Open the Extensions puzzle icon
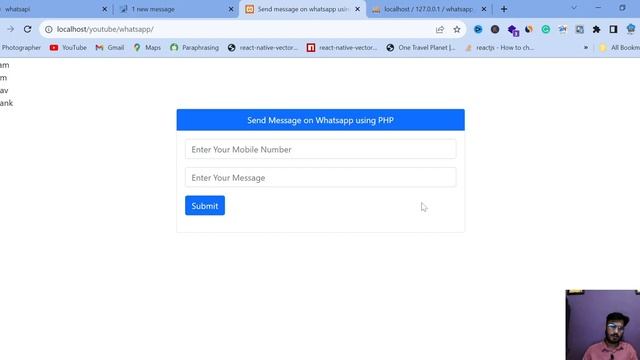 pos(596,29)
